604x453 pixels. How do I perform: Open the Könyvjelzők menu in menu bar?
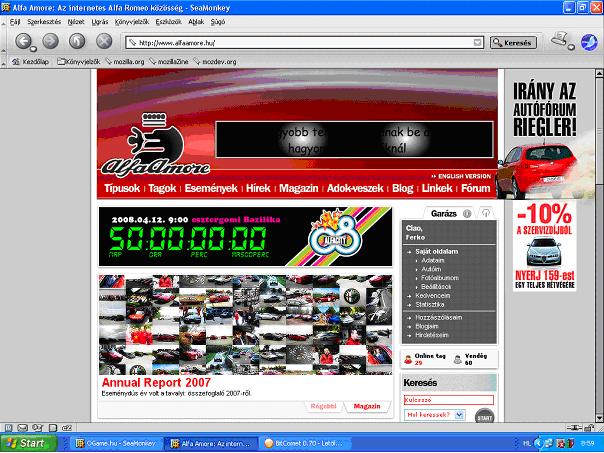pyautogui.click(x=132, y=22)
